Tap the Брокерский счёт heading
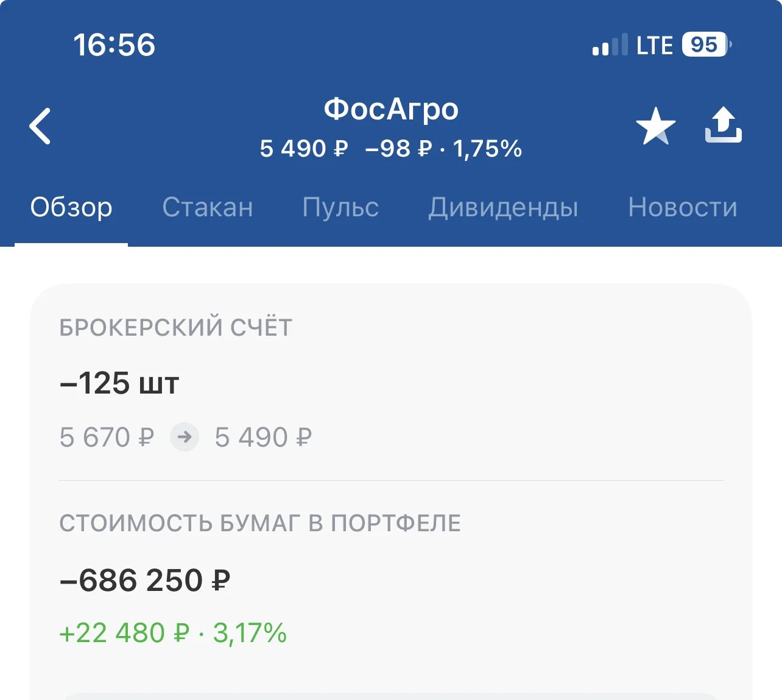This screenshot has height=700, width=782. (176, 328)
